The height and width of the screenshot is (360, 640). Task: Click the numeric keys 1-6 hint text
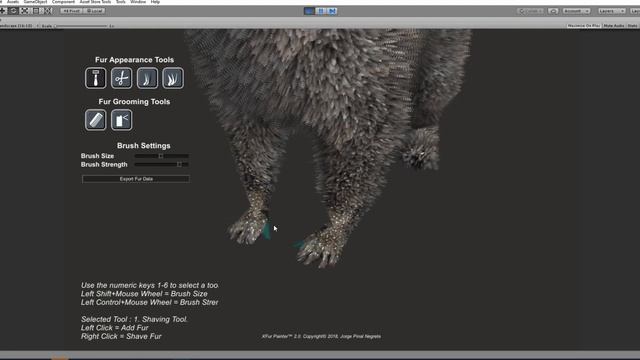(149, 285)
